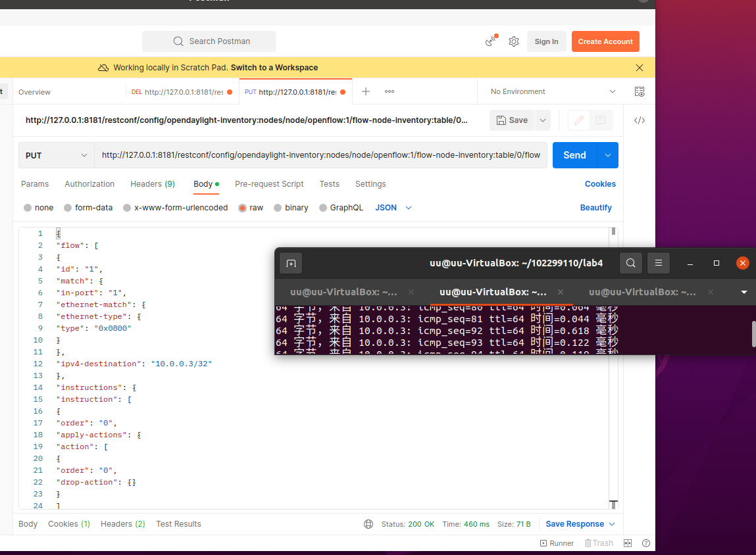Switch to the DEL request tab
756x555 pixels.
pyautogui.click(x=182, y=92)
